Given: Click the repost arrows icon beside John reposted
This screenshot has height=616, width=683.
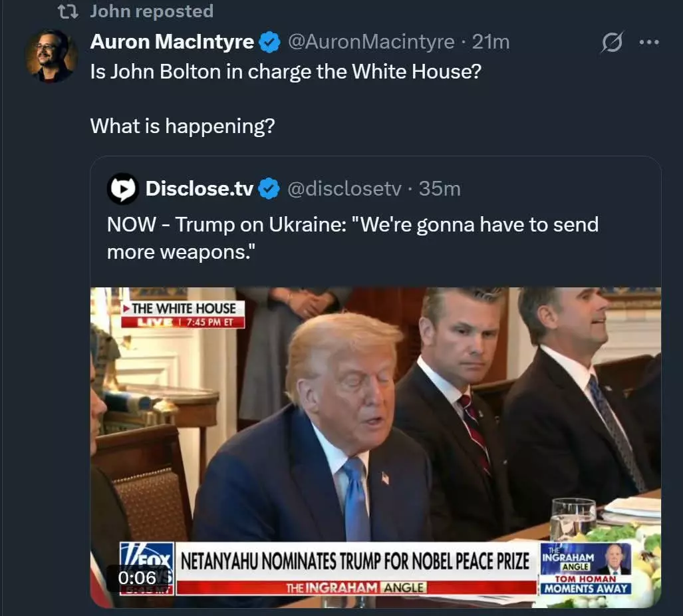Looking at the screenshot, I should click(68, 11).
